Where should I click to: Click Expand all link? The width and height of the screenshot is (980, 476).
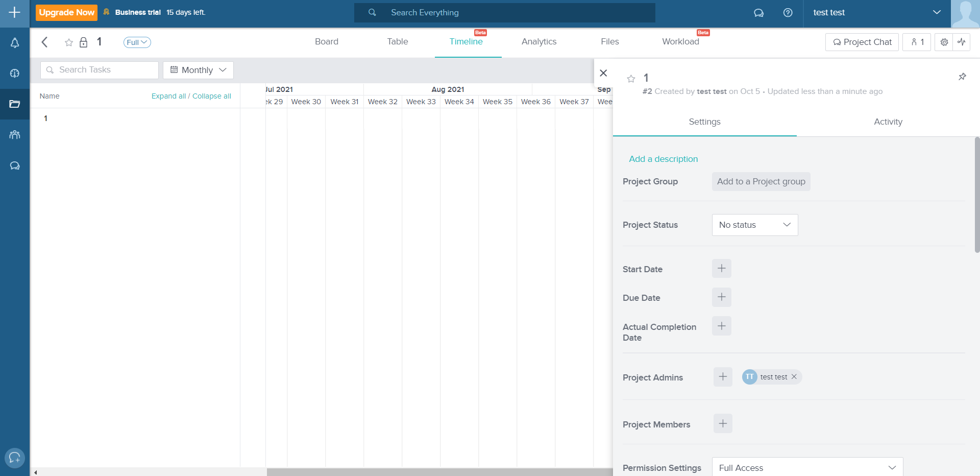(x=168, y=96)
